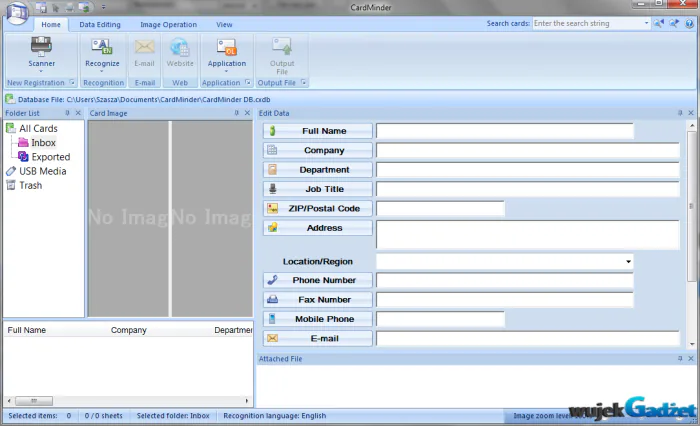Click the Mobile Phone field button
Screen dimensions: 700x426
(x=317, y=319)
